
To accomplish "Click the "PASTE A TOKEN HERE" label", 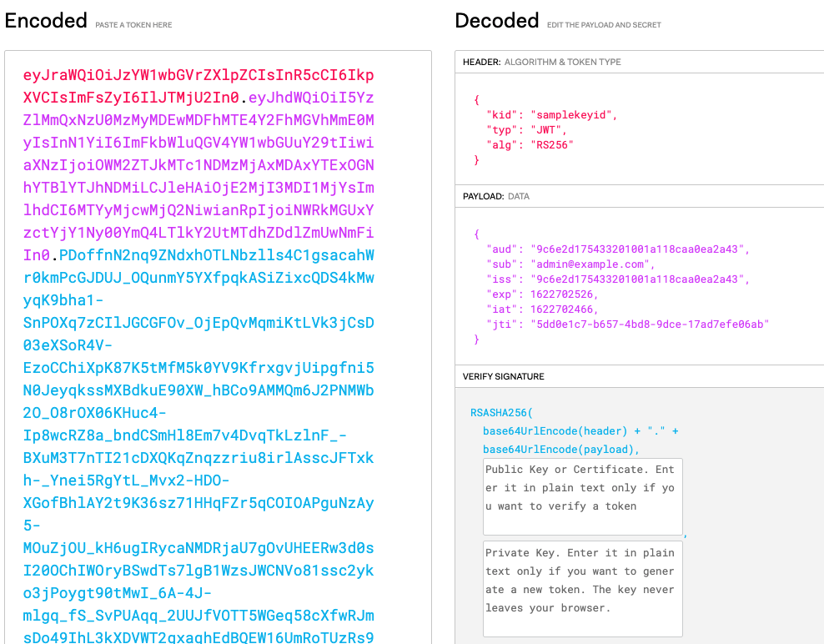I will (x=133, y=25).
